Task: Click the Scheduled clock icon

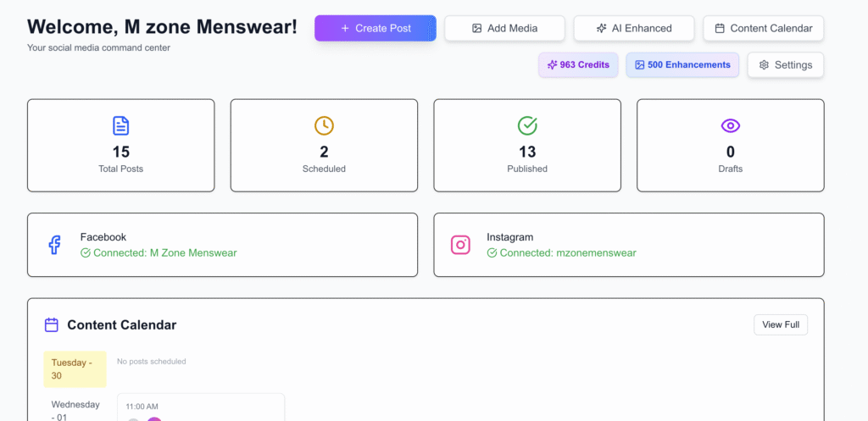Action: pyautogui.click(x=324, y=125)
